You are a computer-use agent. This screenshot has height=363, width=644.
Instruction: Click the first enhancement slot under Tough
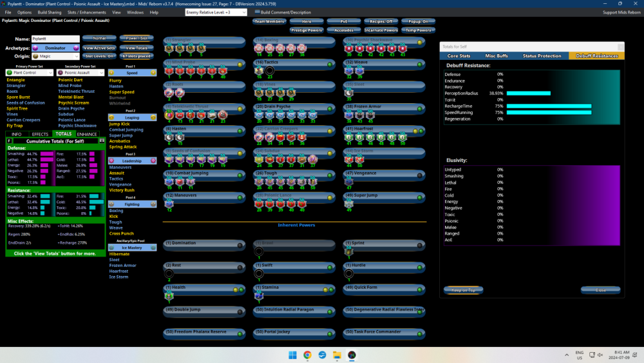point(259,181)
